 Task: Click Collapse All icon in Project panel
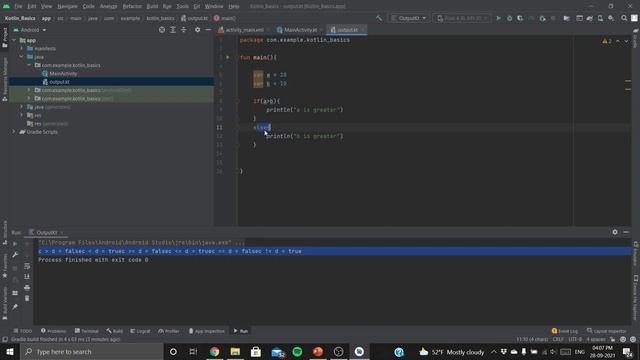pos(184,30)
